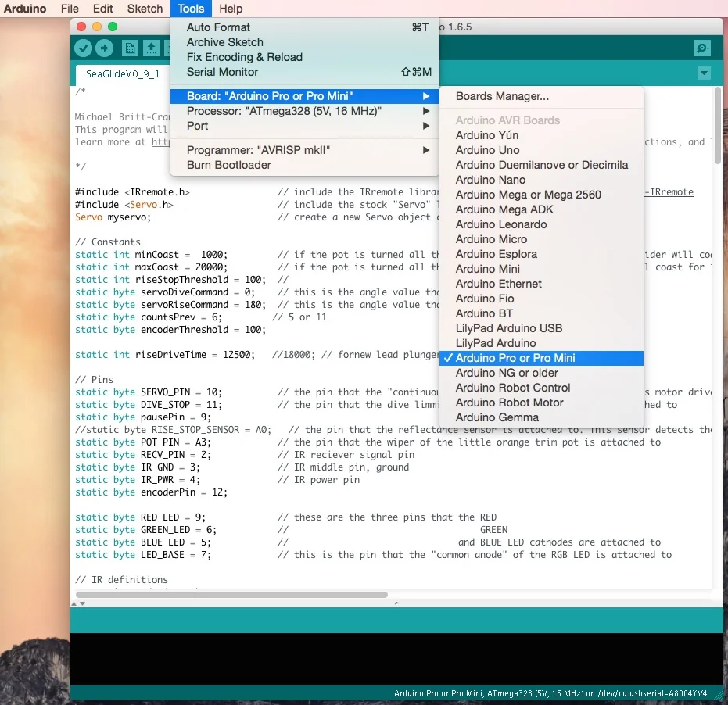This screenshot has width=728, height=705.
Task: Select Arduino Nano board
Action: 541,180
